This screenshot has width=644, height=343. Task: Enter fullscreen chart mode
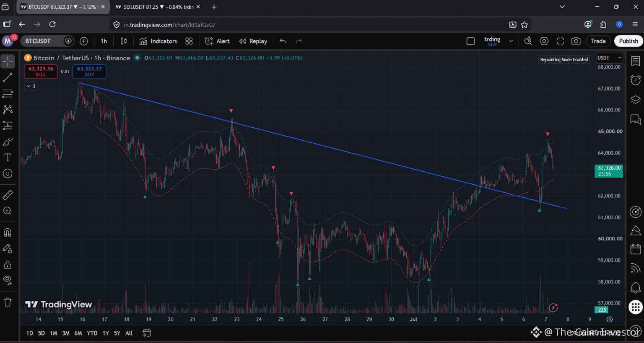pyautogui.click(x=560, y=41)
